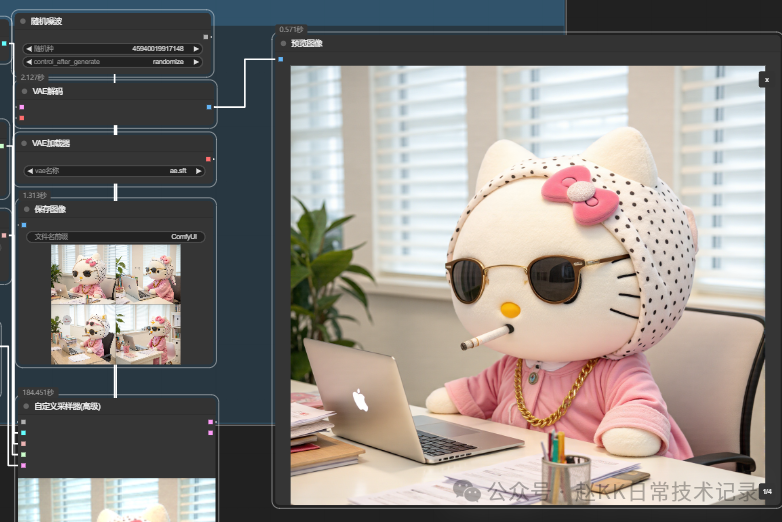The height and width of the screenshot is (522, 782).
Task: Collapse the 随机噪波 node using its title dot
Action: click(x=23, y=21)
